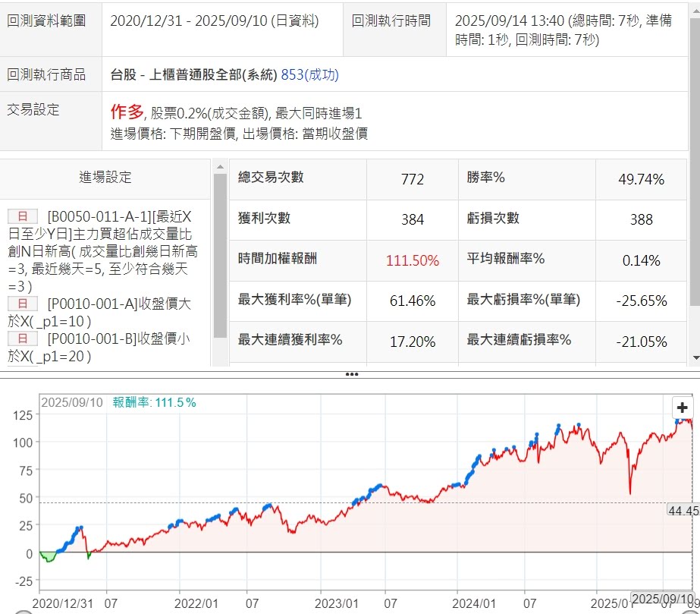Open the 853(成功) result link
The height and width of the screenshot is (614, 700).
309,74
